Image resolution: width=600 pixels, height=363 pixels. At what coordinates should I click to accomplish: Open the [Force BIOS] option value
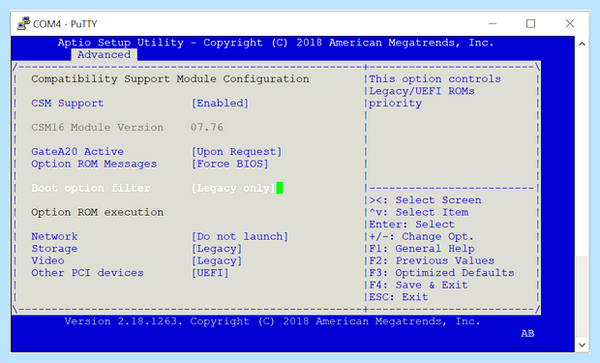[x=230, y=164]
